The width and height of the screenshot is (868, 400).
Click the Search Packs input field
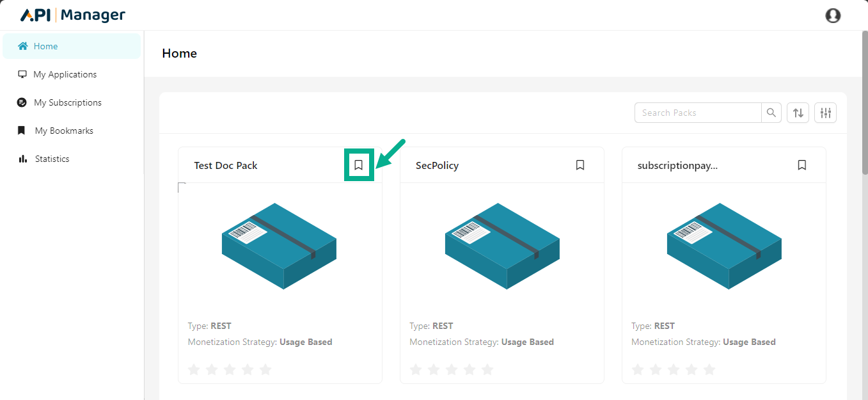pyautogui.click(x=697, y=113)
